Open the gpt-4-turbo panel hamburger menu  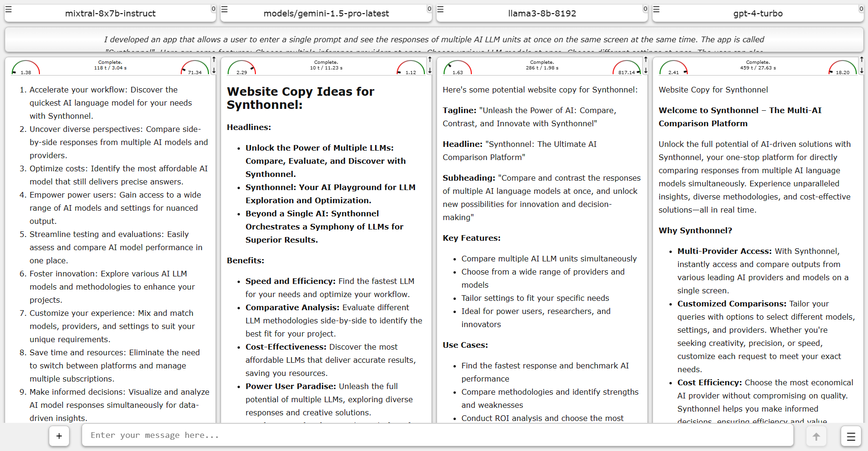coord(656,9)
